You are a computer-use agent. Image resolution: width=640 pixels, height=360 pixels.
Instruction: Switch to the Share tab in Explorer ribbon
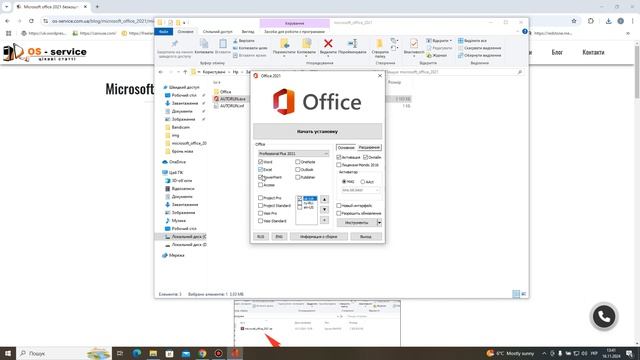(x=218, y=31)
